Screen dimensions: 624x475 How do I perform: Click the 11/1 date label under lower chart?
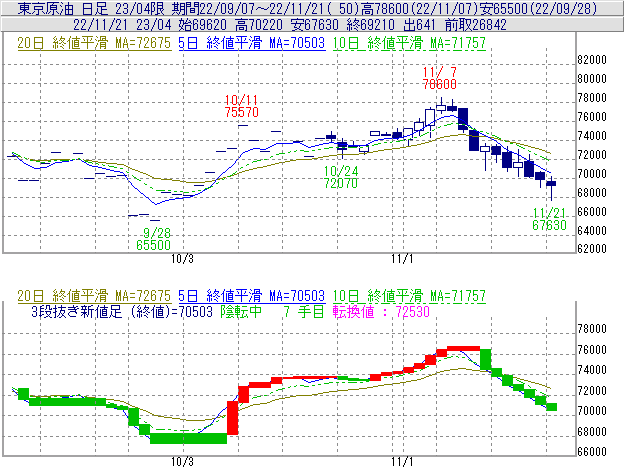coord(402,462)
